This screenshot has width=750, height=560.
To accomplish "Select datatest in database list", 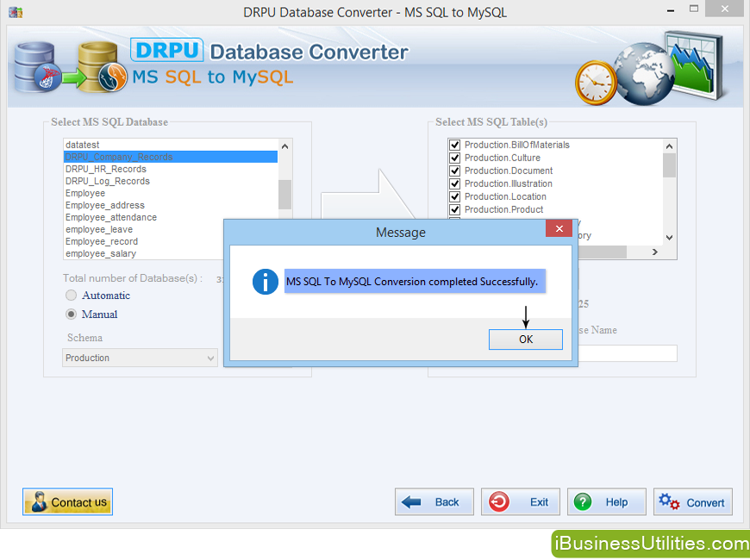I will (171, 145).
